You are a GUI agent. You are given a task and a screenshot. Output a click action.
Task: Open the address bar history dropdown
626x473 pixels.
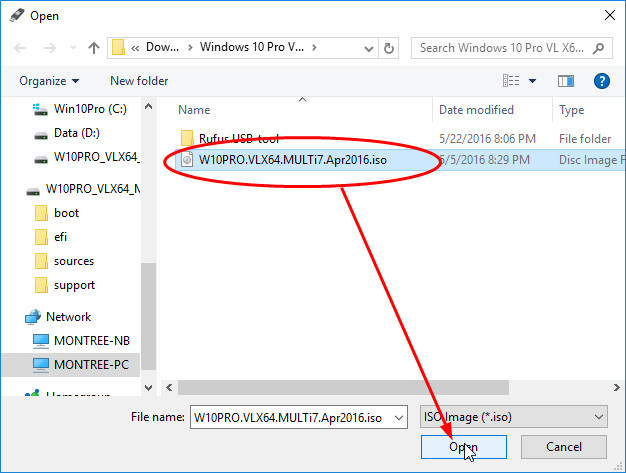pyautogui.click(x=369, y=49)
